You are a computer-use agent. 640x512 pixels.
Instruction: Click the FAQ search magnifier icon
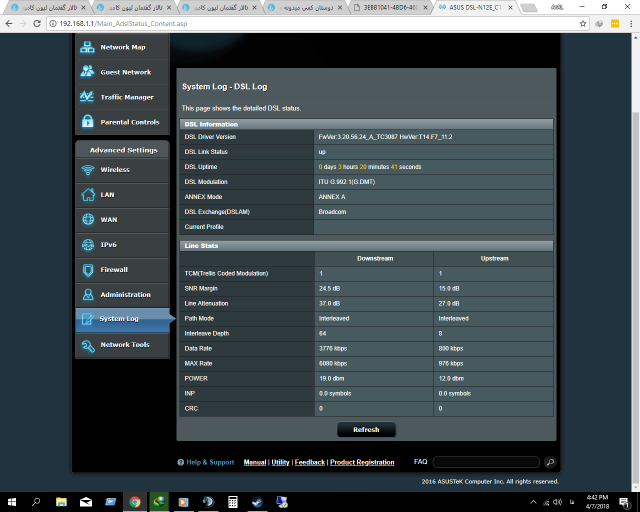pos(550,462)
